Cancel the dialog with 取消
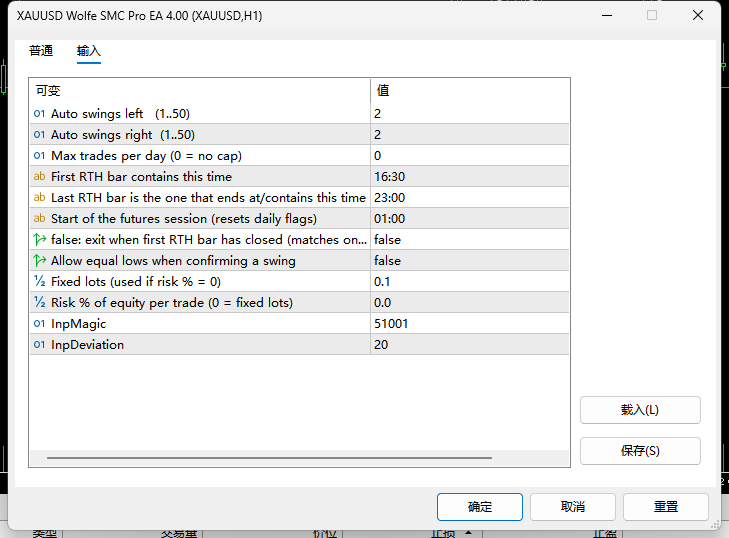The height and width of the screenshot is (538, 729). click(x=573, y=506)
